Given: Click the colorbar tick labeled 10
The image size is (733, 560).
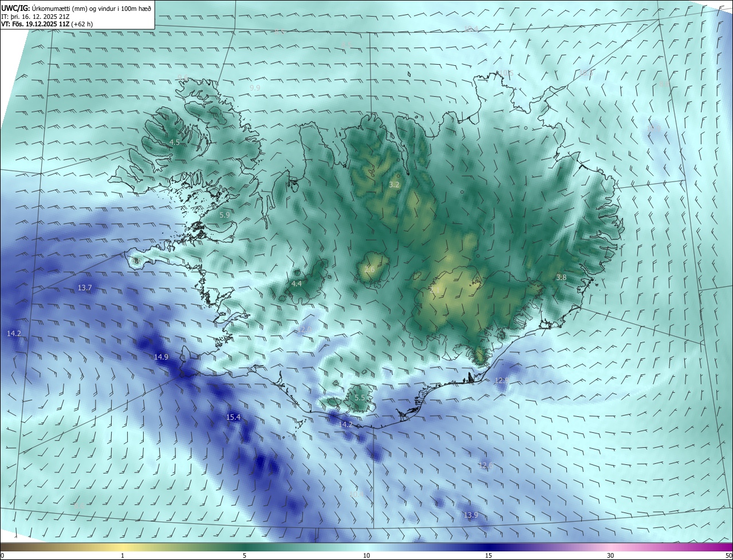Looking at the screenshot, I should (x=366, y=555).
